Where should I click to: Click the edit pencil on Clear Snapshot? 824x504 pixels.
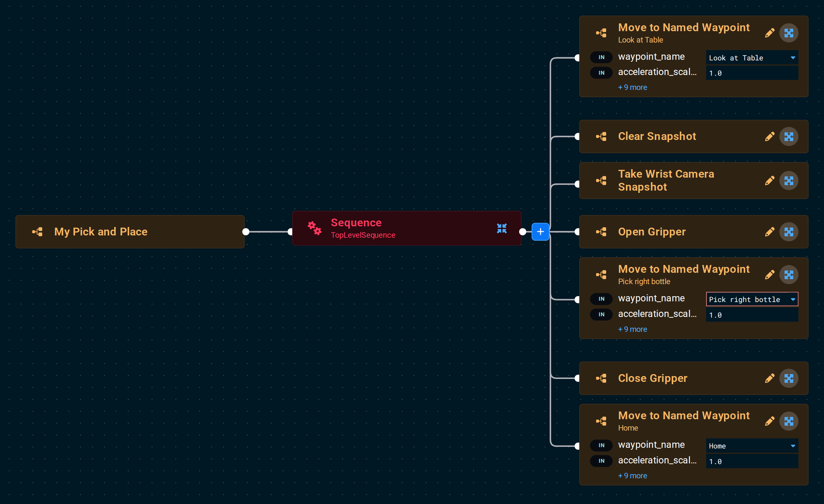[769, 136]
